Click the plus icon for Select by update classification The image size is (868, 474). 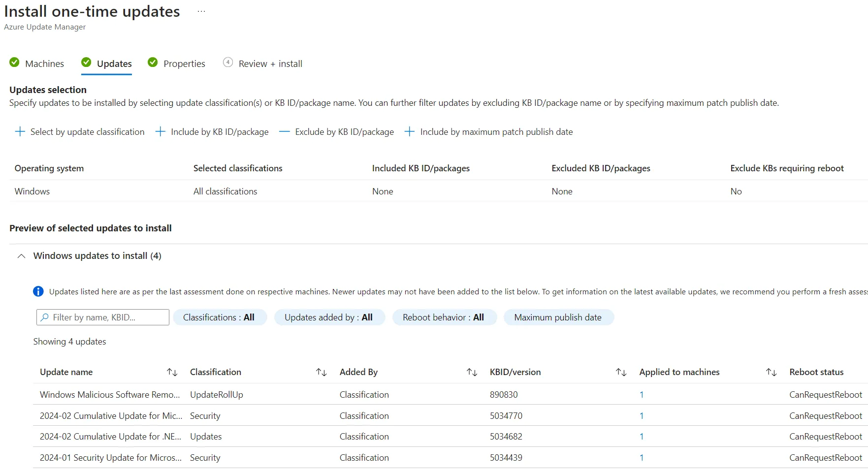(x=20, y=132)
